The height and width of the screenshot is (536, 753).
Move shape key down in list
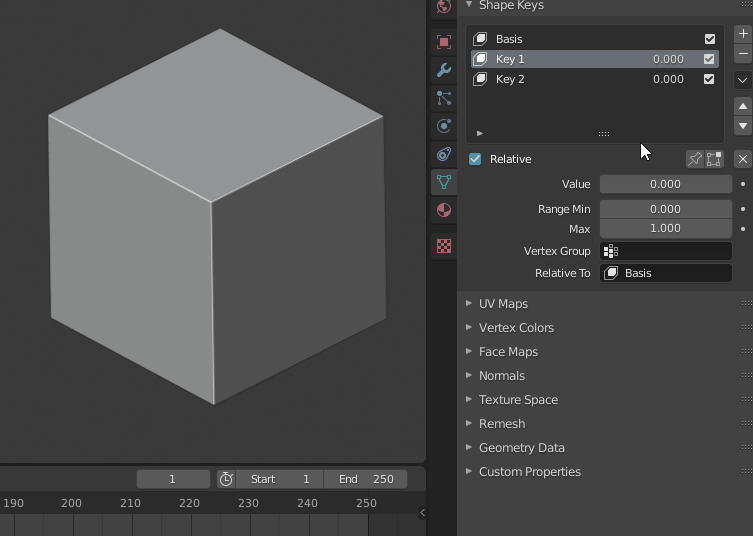click(x=743, y=126)
